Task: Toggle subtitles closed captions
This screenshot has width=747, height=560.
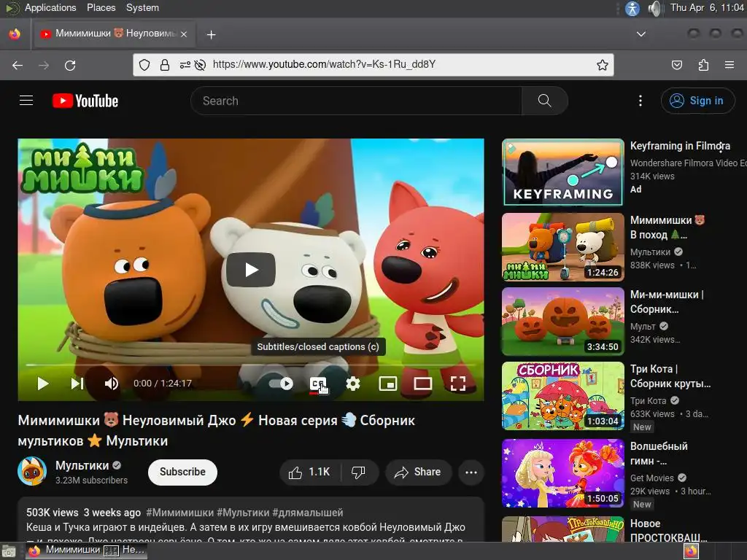Action: click(318, 384)
